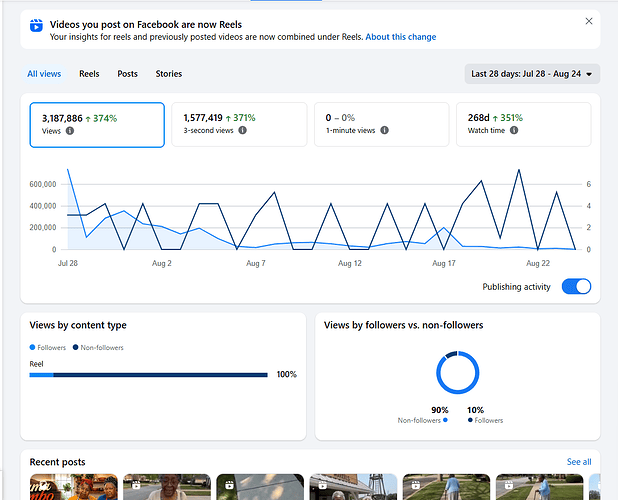The height and width of the screenshot is (500, 618).
Task: Click the info icon next to 1-minute views
Action: (384, 130)
